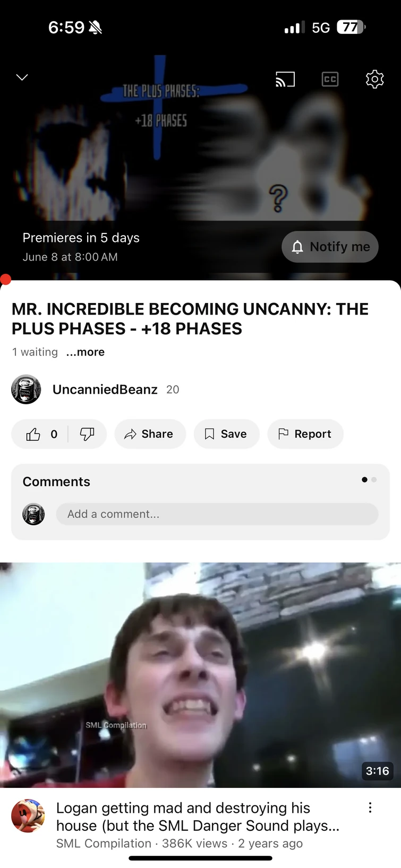
Task: Open three-dot menu for suggested video
Action: coord(370,808)
